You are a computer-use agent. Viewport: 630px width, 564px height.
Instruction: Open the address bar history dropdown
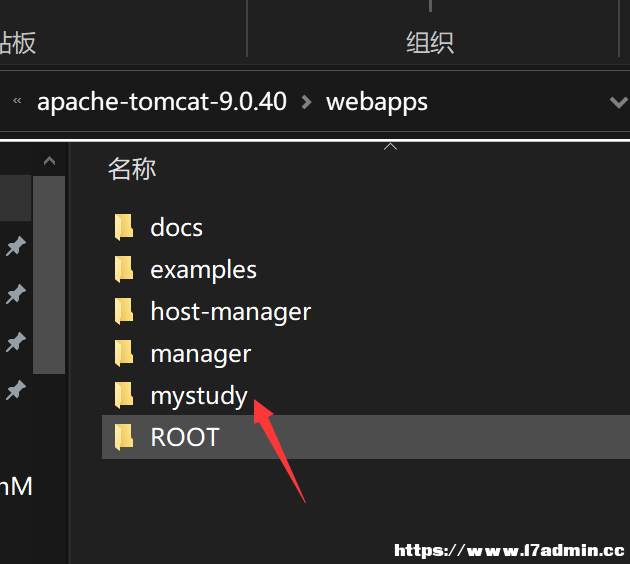pos(619,102)
